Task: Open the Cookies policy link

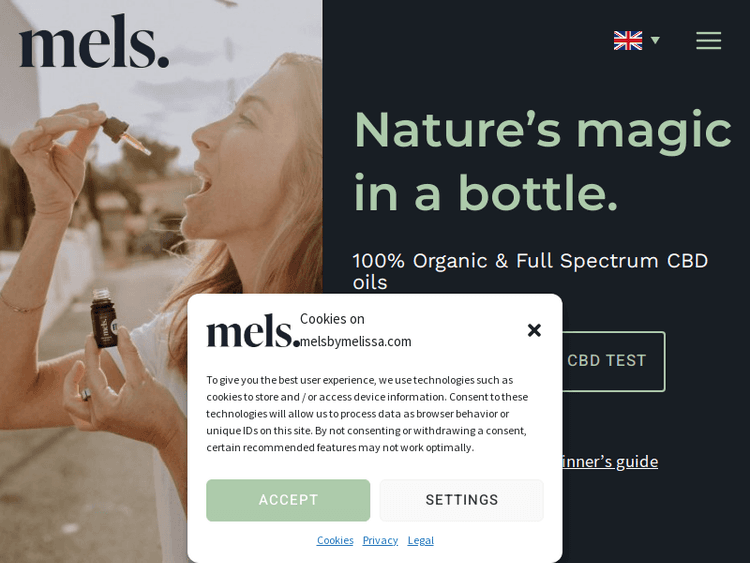Action: (x=335, y=540)
